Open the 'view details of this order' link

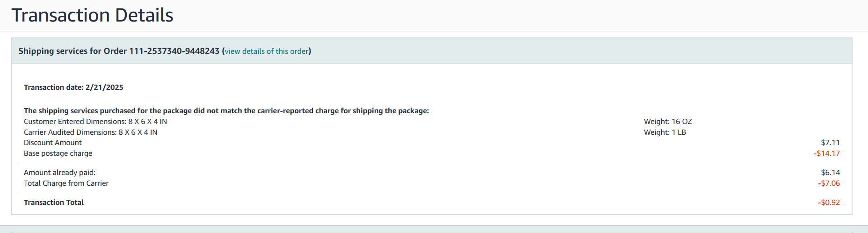267,51
